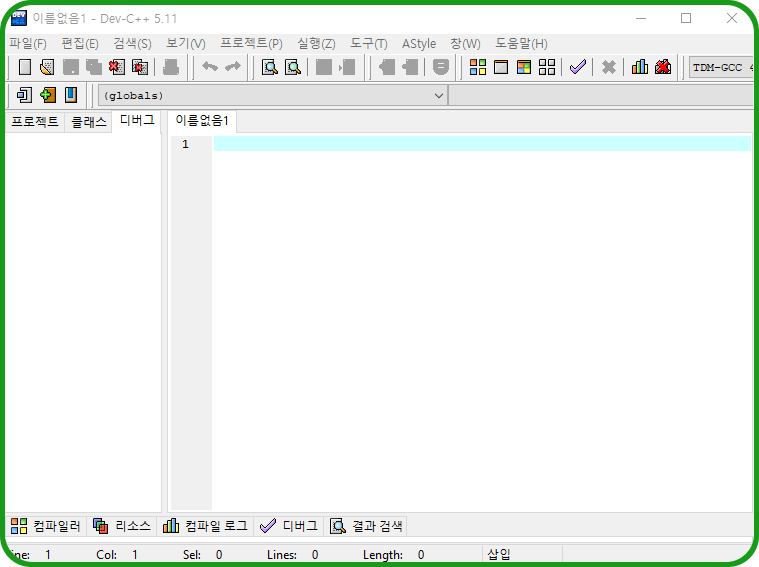Click the Delete profiling information icon
The width and height of the screenshot is (759, 567).
point(663,67)
